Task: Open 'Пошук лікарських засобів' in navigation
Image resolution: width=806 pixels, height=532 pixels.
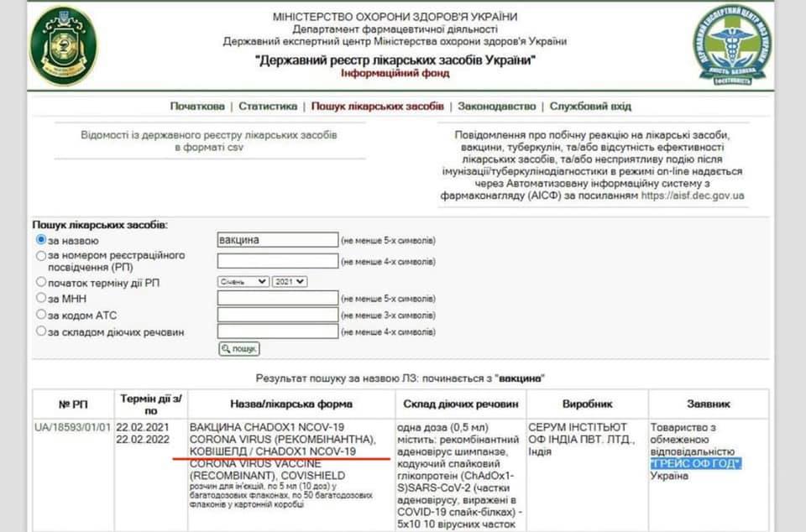Action: click(377, 107)
